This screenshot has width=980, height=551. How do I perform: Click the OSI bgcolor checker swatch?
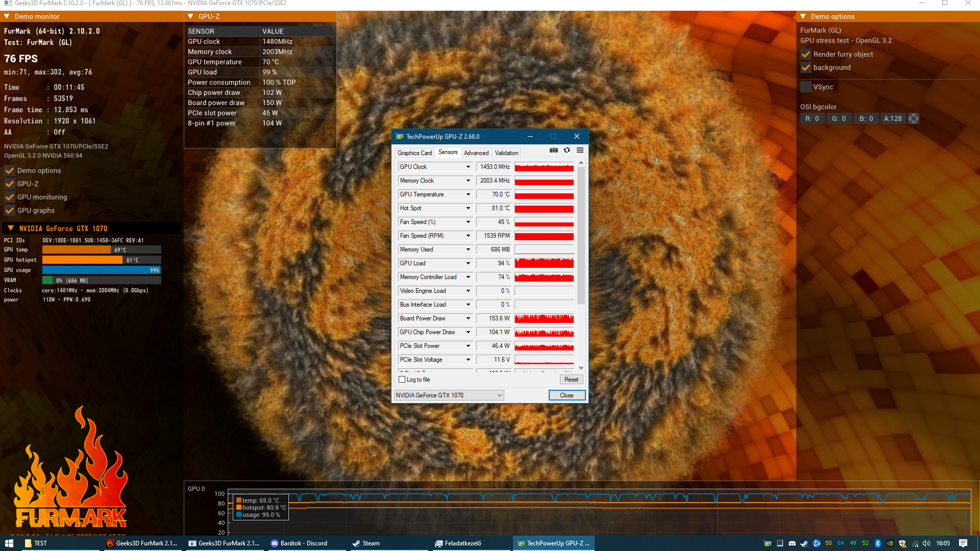pos(914,118)
